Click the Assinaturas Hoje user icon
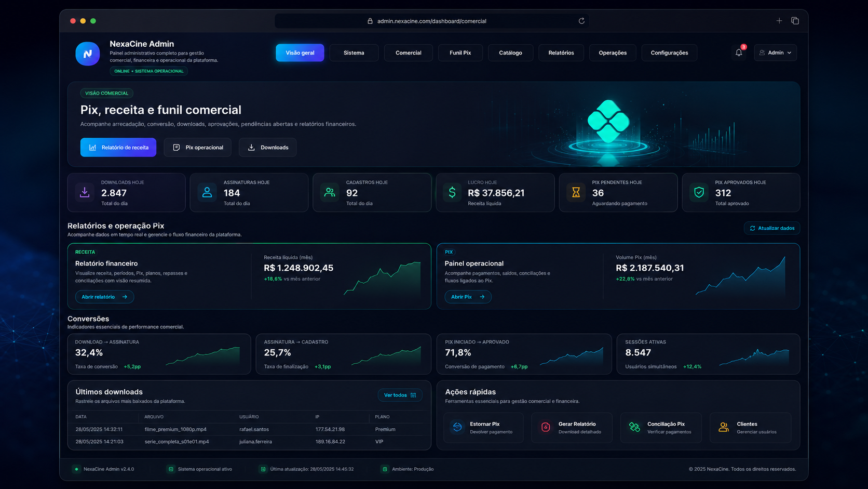 tap(207, 192)
